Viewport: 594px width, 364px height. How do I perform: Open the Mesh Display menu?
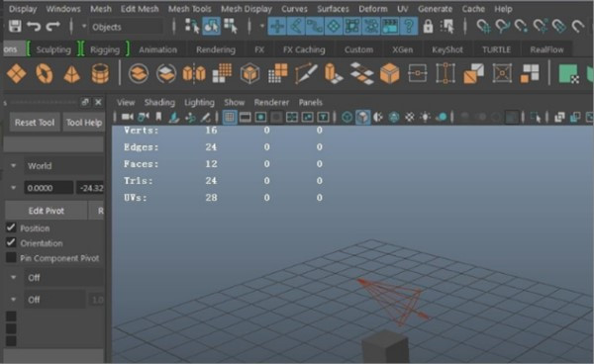pos(247,9)
